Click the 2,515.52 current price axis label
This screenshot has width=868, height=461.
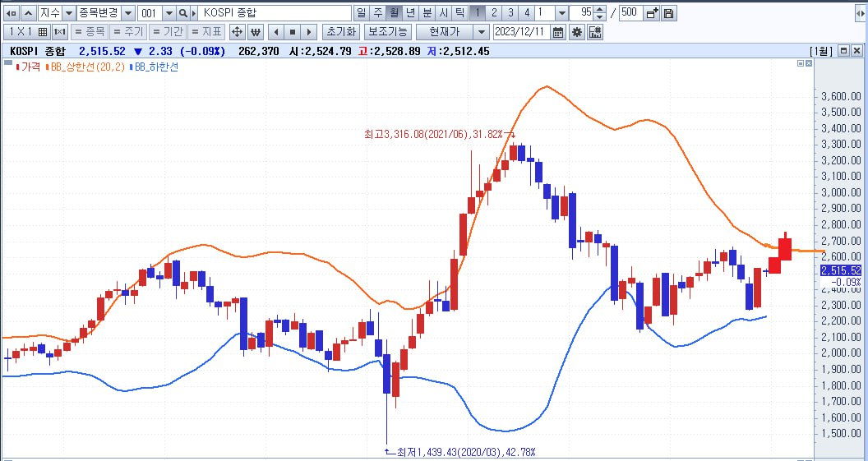coord(842,270)
